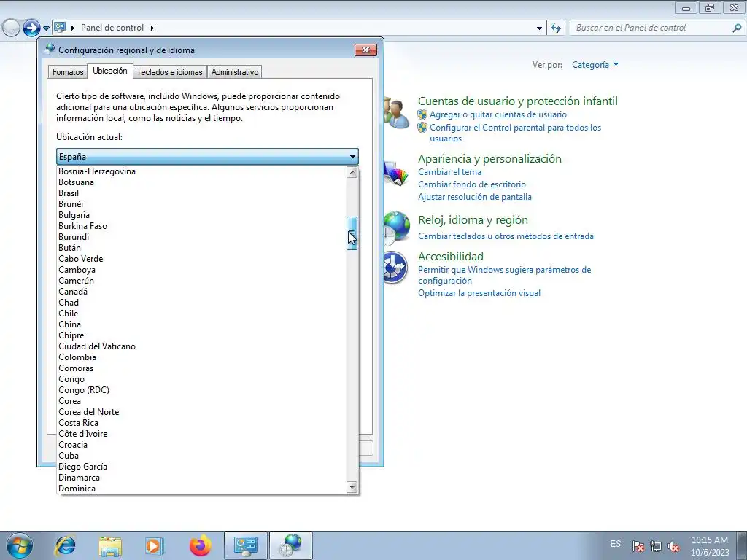Click the back navigation arrow button
The height and width of the screenshot is (560, 747).
pos(11,28)
